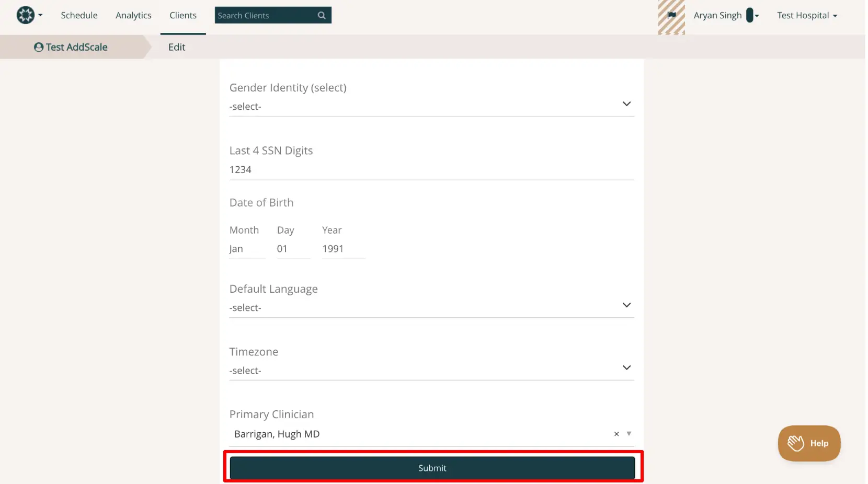Click the Test AddScale breadcrumb link
This screenshot has height=484, width=868.
pos(76,47)
